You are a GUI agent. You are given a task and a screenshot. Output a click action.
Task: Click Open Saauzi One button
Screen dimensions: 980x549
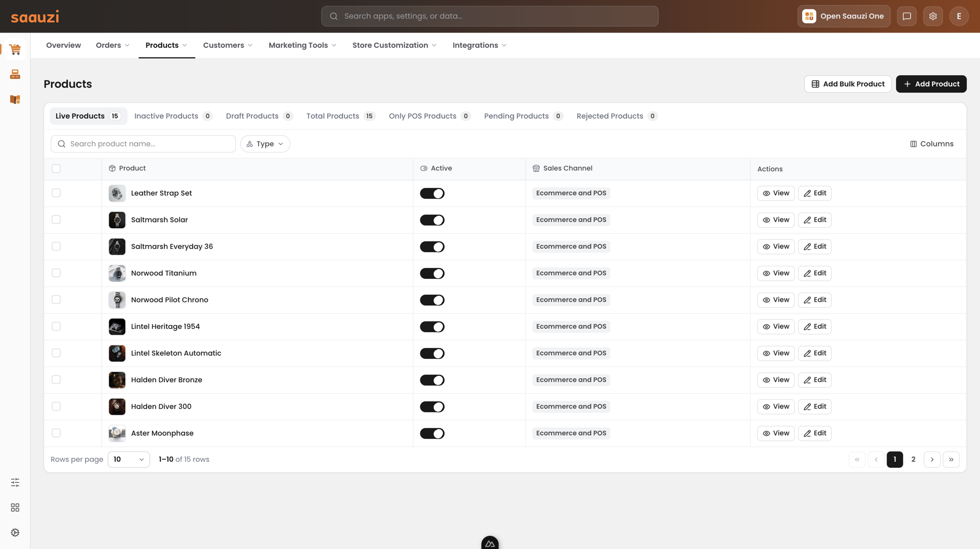pos(844,16)
